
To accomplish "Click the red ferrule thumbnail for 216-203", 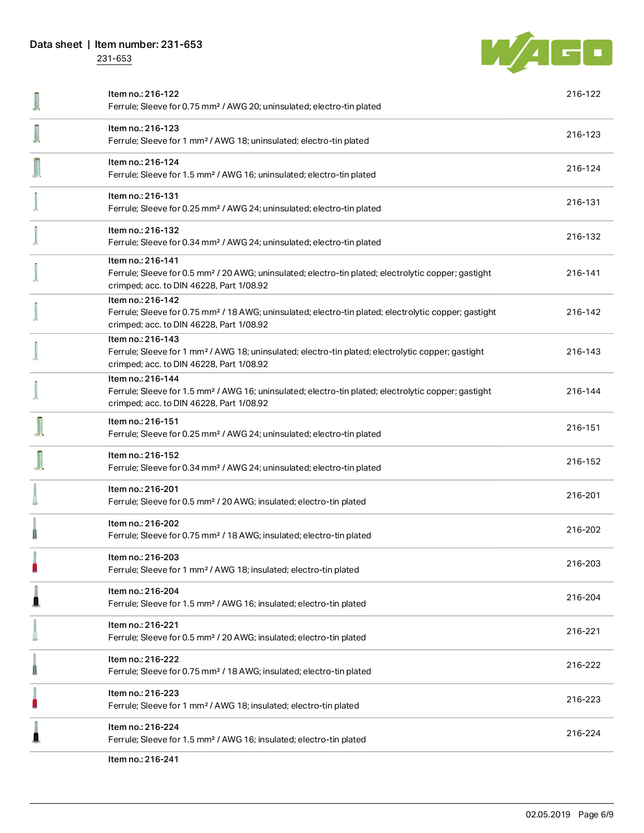I will [x=35, y=562].
